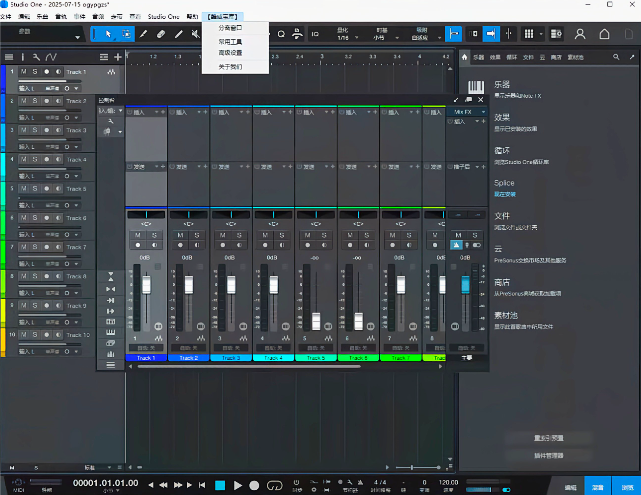The image size is (641, 495).
Task: Select 关于我们 in the dropdown menu
Action: pyautogui.click(x=229, y=67)
